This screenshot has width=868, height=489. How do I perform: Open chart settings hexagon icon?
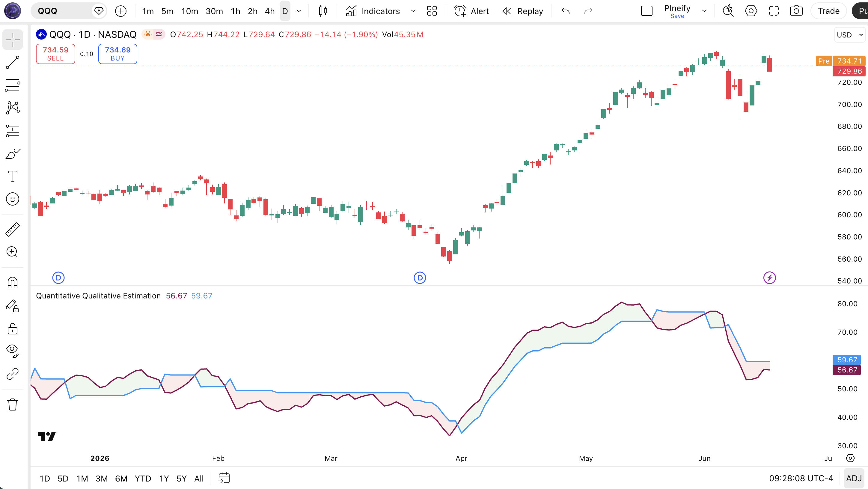coord(751,11)
